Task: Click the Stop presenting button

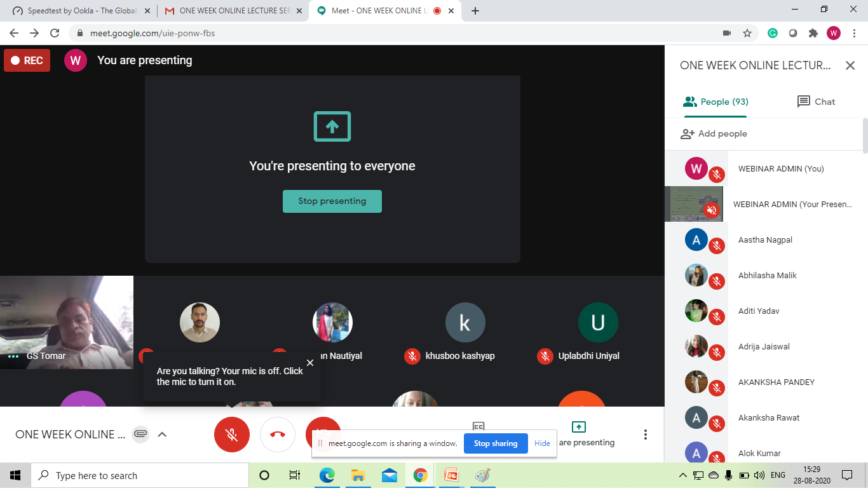Action: [x=332, y=201]
